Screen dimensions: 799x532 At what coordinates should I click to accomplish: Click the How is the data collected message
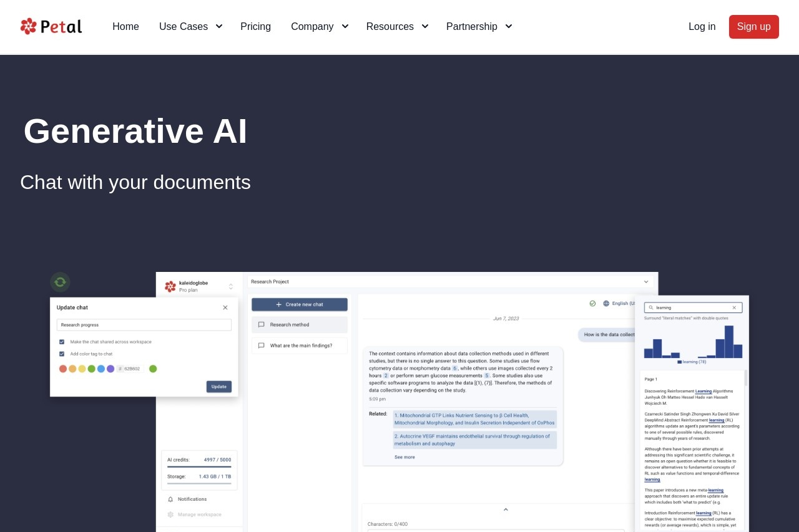[607, 335]
